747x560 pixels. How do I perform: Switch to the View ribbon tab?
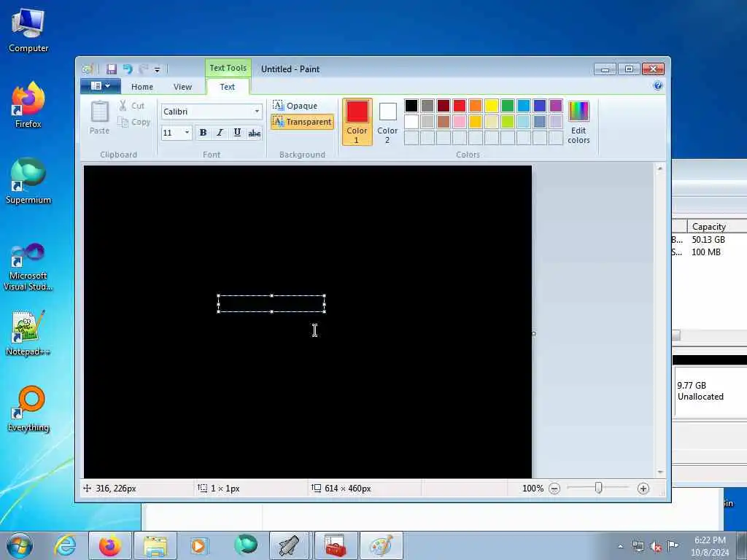[x=182, y=87]
